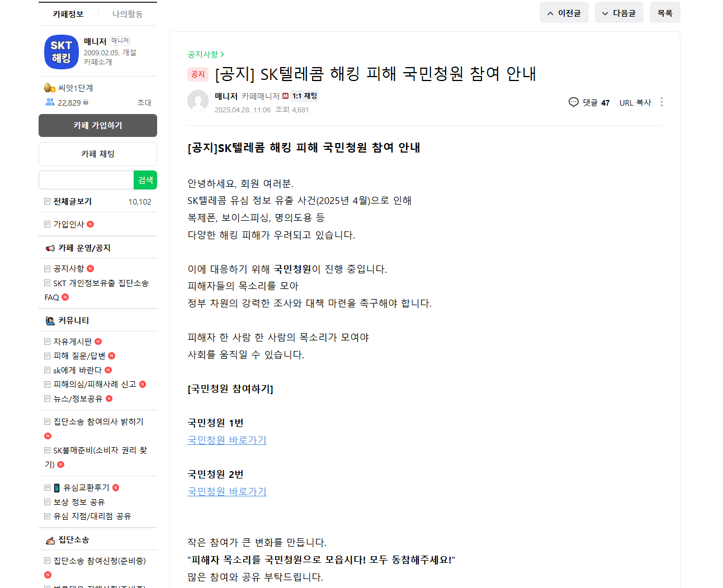Open the sk에게 바란다 board

tap(78, 370)
